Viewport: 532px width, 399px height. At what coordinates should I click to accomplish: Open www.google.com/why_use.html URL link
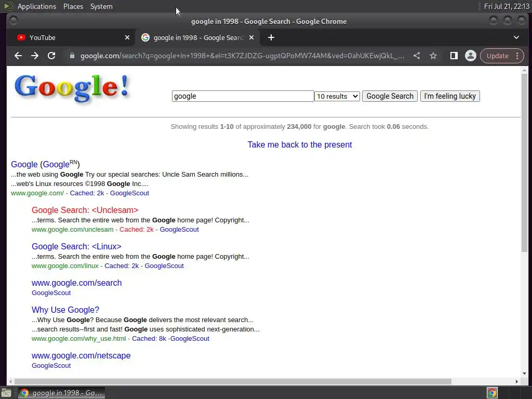pos(79,339)
